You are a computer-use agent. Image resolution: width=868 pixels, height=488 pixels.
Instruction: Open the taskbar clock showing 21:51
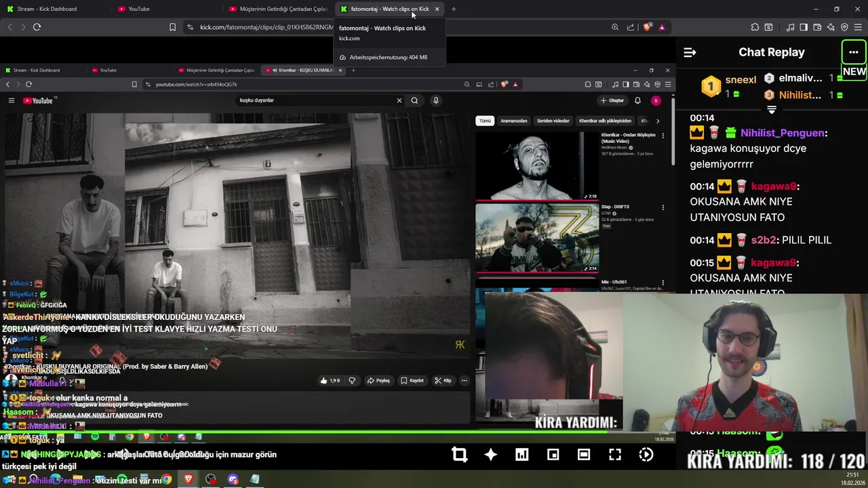[852, 479]
